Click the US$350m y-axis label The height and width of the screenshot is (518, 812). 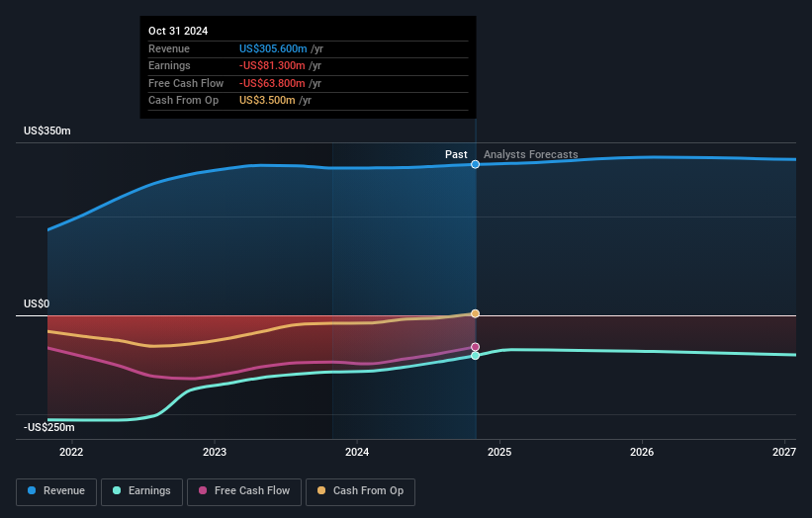tap(47, 130)
